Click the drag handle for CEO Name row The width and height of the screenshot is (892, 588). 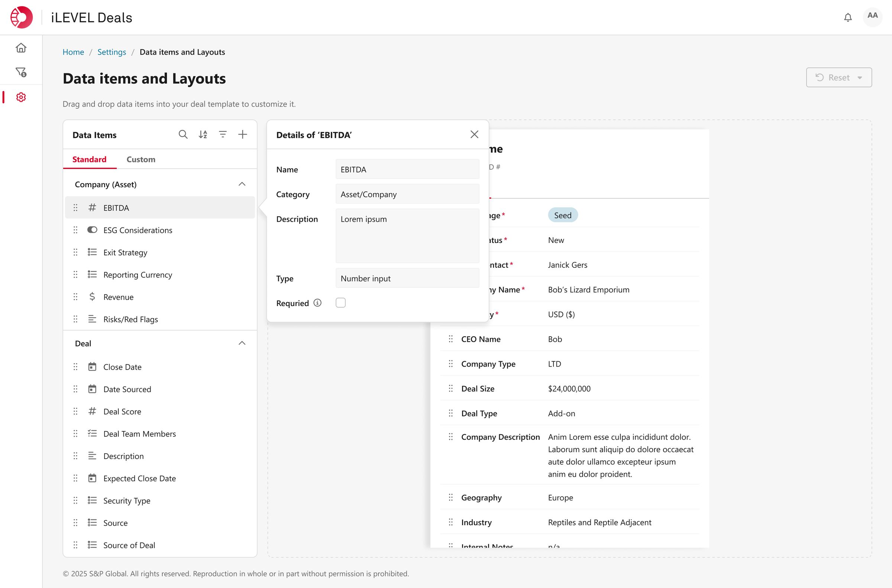tap(451, 339)
